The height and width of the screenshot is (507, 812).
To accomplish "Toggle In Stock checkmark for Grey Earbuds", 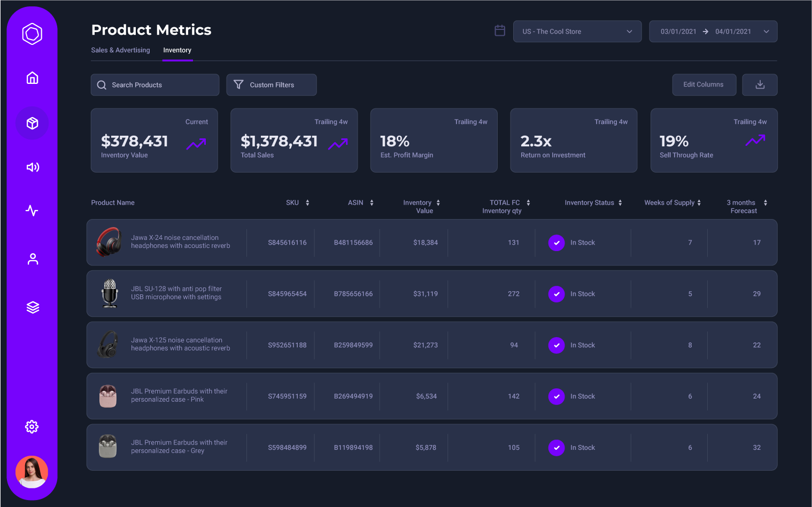I will [556, 448].
